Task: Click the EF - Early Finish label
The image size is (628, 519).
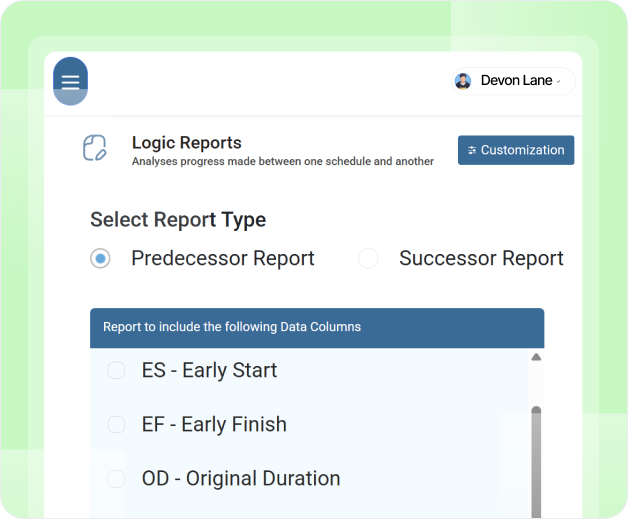Action: coord(214,424)
